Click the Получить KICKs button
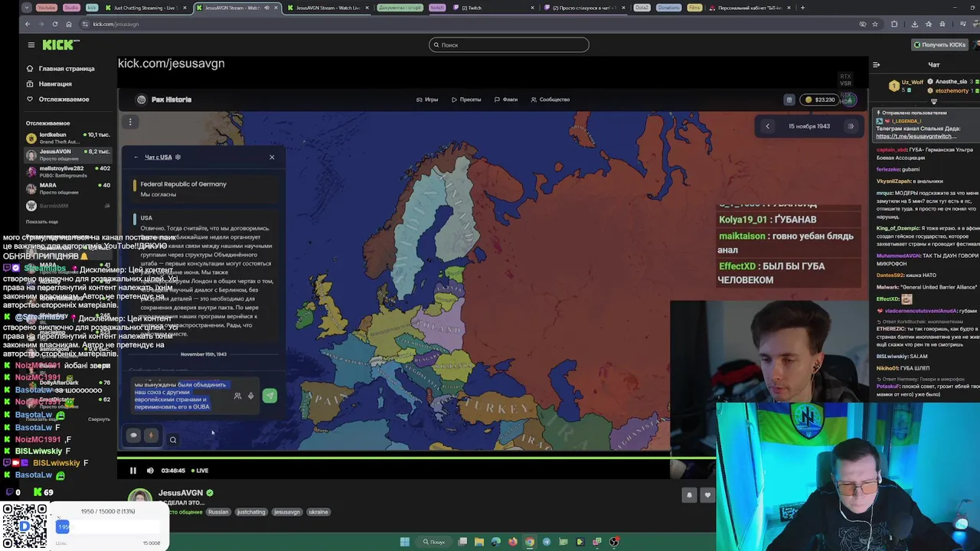The width and height of the screenshot is (980, 551). 939,44
